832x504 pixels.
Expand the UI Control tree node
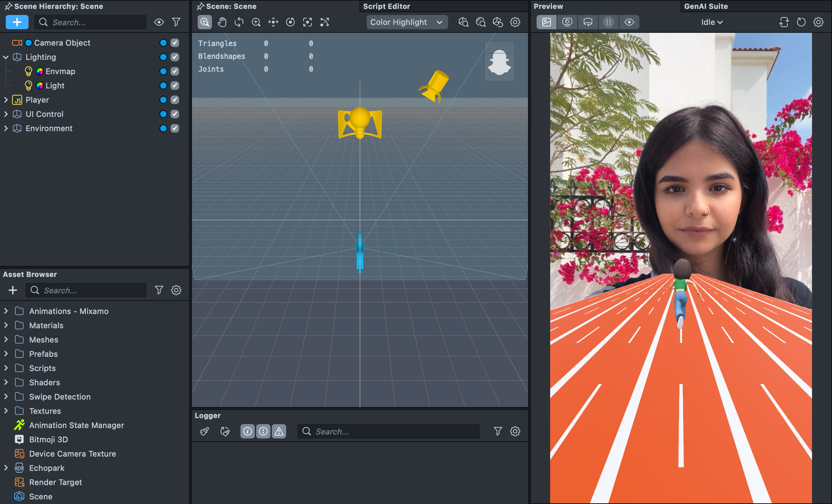click(6, 114)
